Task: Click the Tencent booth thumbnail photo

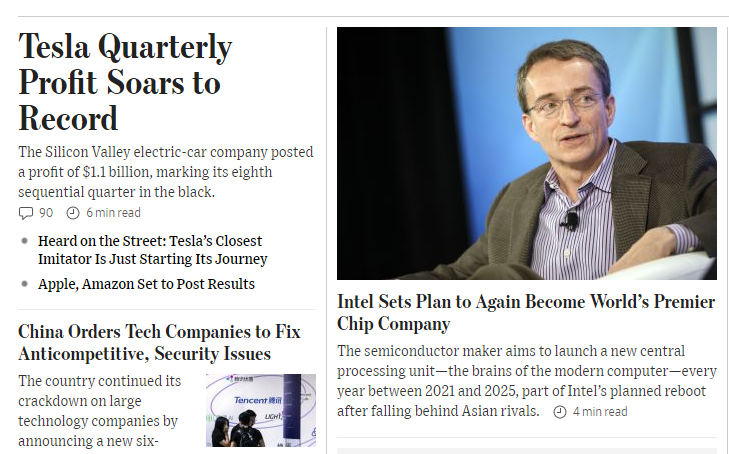Action: 260,410
